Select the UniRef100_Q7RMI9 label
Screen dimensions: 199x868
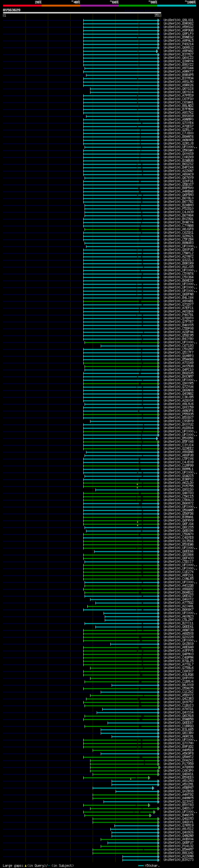pos(178,825)
